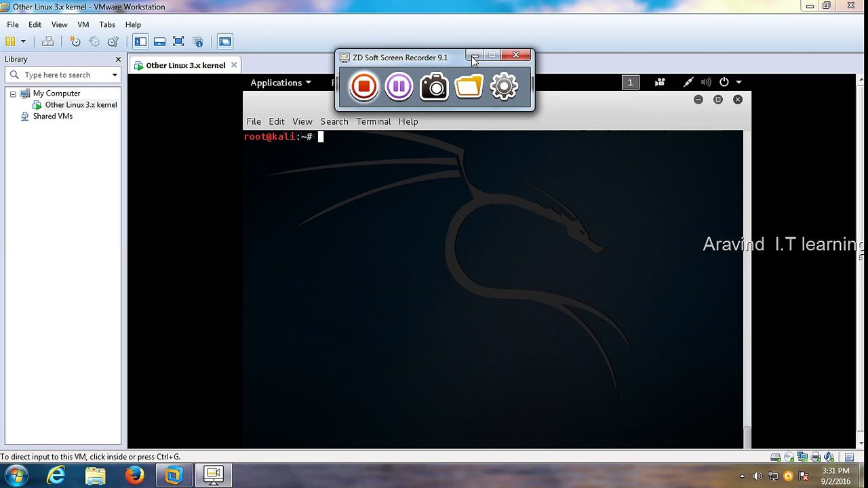Open the taskbar clock showing 3:31 PM
Image resolution: width=868 pixels, height=488 pixels.
click(x=835, y=476)
